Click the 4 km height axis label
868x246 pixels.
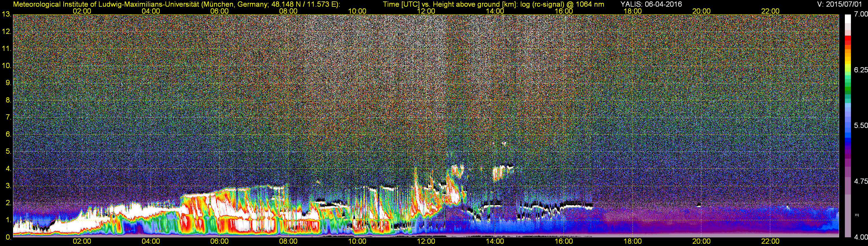pyautogui.click(x=8, y=168)
